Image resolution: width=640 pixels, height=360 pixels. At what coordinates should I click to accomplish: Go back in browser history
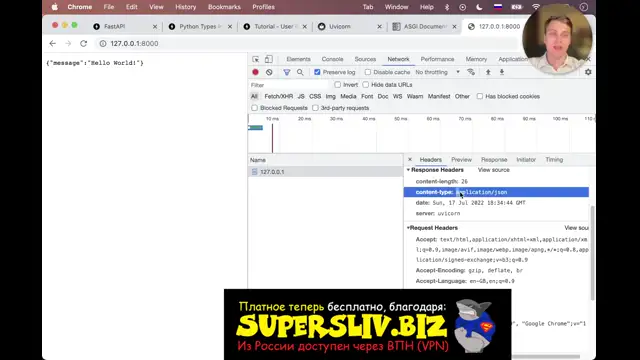tap(53, 43)
